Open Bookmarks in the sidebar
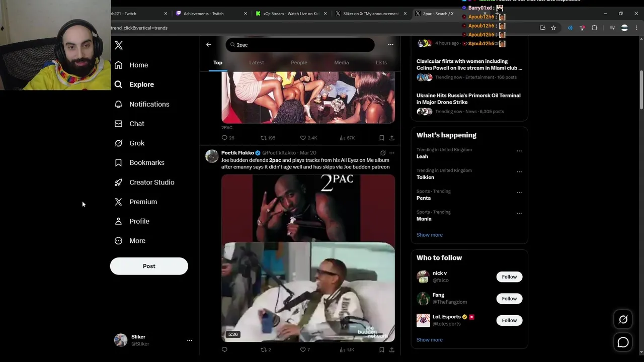 (x=139, y=162)
